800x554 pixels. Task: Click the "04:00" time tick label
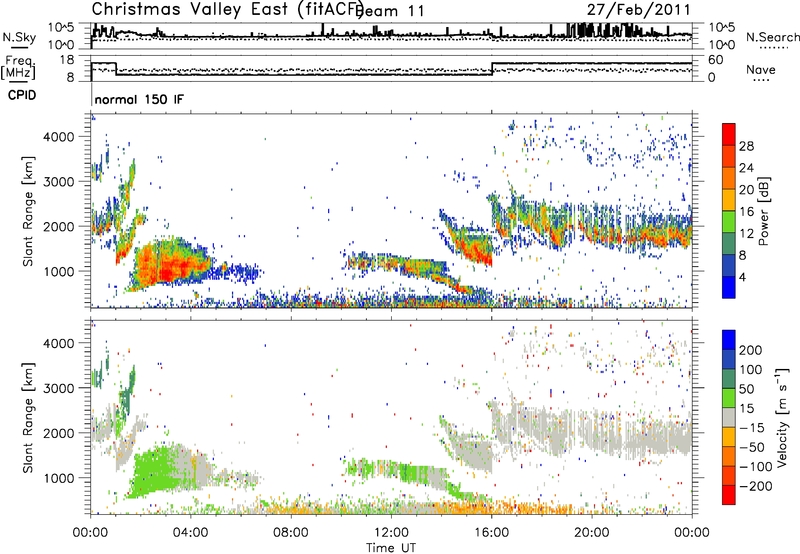pos(191,533)
